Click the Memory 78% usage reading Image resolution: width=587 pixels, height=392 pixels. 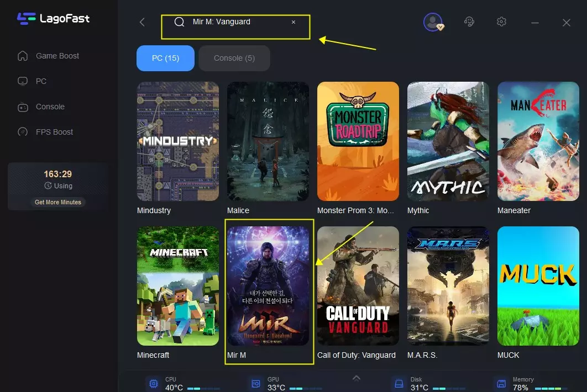point(520,388)
